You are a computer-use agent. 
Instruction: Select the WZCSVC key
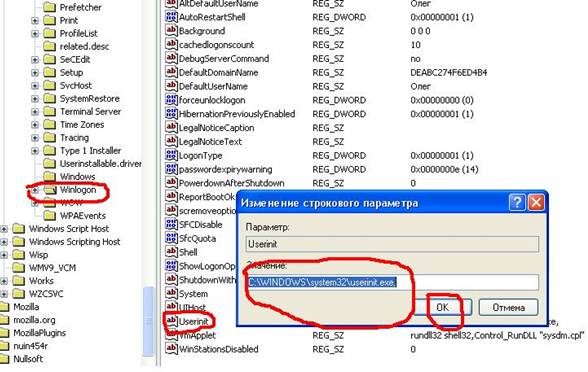(x=46, y=294)
